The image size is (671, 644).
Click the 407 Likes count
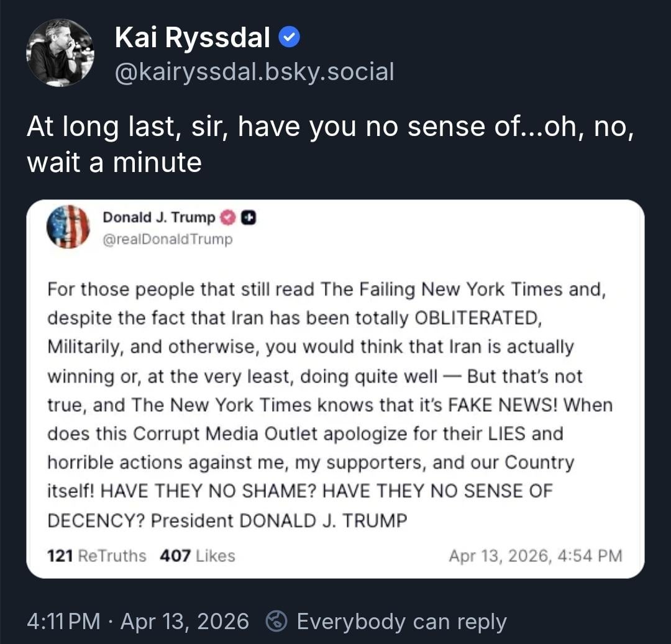tap(197, 555)
